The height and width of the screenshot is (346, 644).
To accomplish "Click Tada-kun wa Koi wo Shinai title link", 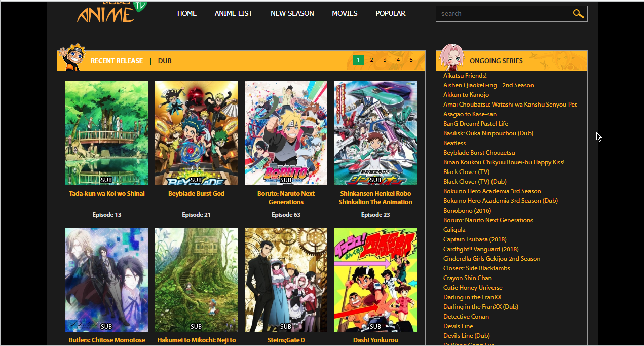I will [107, 194].
